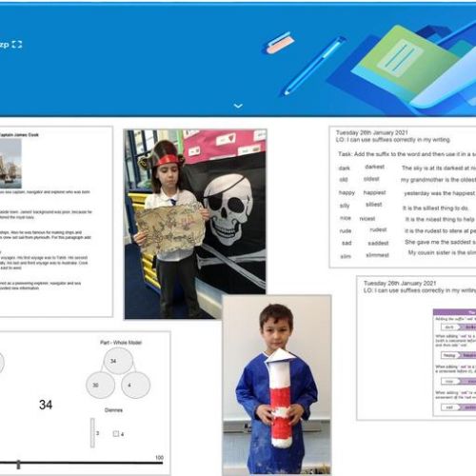Click the root word 'rude' in first column
The image size is (476, 476).
point(346,231)
